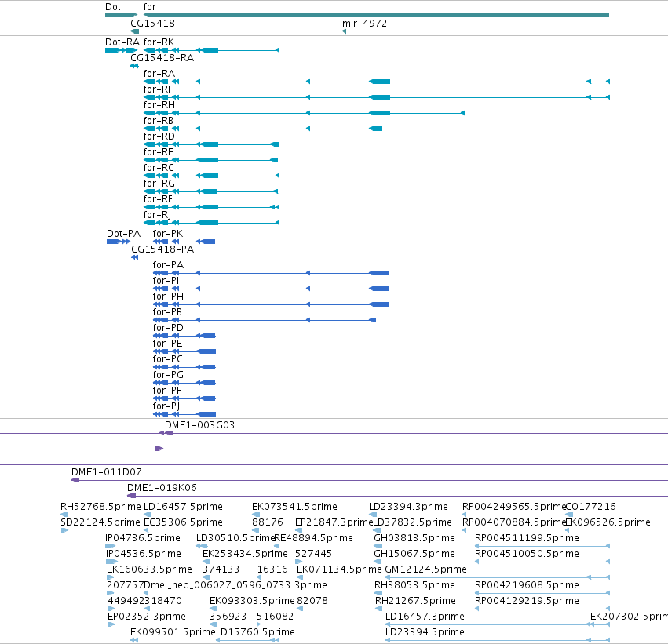This screenshot has width=668, height=644.
Task: Click the for-RJ transcript label
Action: point(157,214)
